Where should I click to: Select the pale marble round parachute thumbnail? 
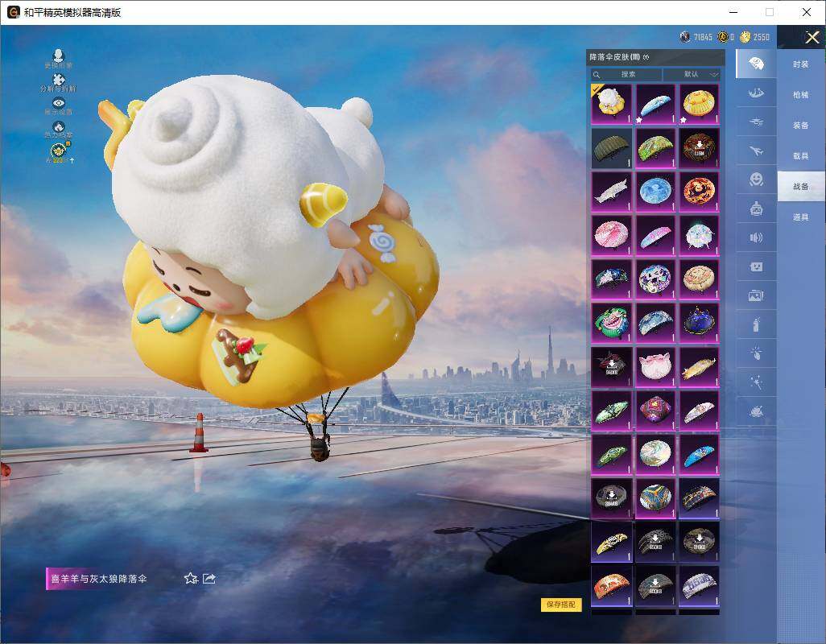coord(655,454)
